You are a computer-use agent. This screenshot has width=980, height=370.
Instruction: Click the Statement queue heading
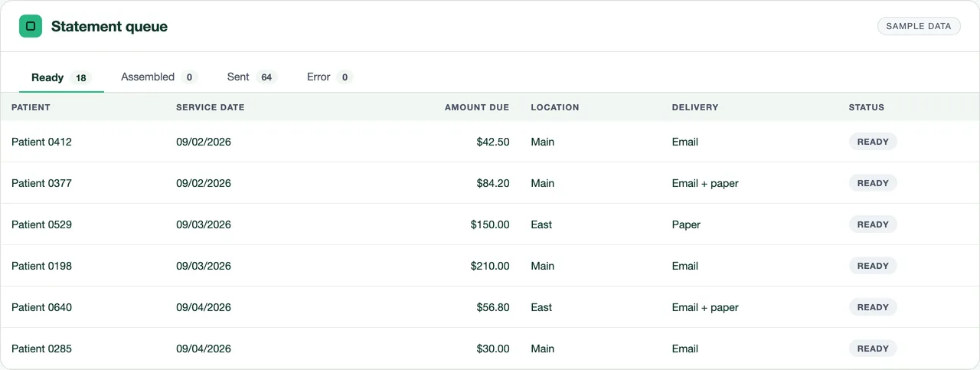click(x=109, y=26)
